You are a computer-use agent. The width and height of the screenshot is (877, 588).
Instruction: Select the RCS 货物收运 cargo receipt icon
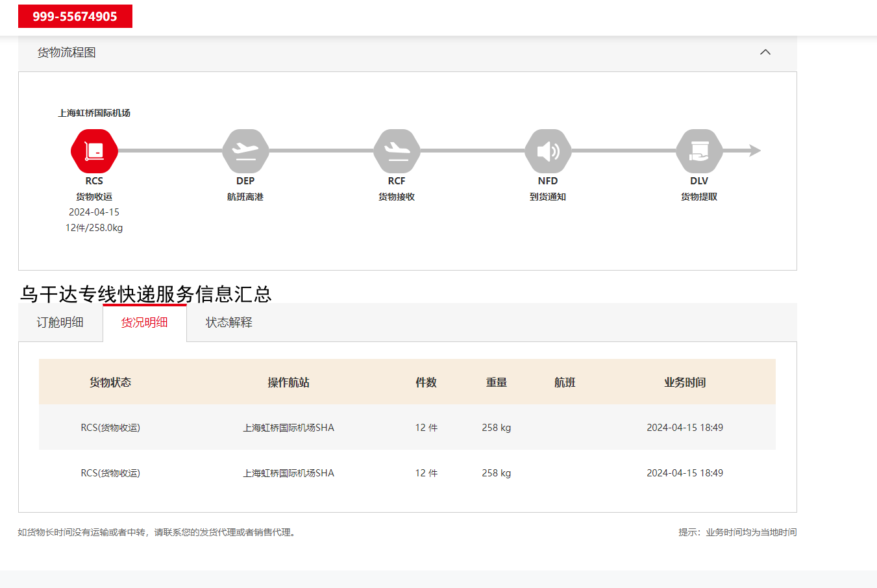click(94, 150)
